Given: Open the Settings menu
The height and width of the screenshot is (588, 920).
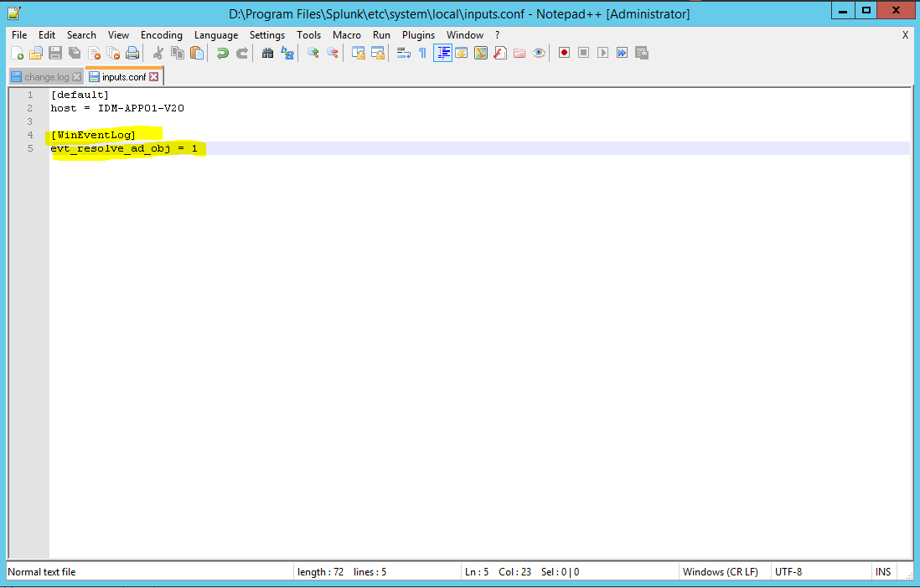Looking at the screenshot, I should coord(267,35).
